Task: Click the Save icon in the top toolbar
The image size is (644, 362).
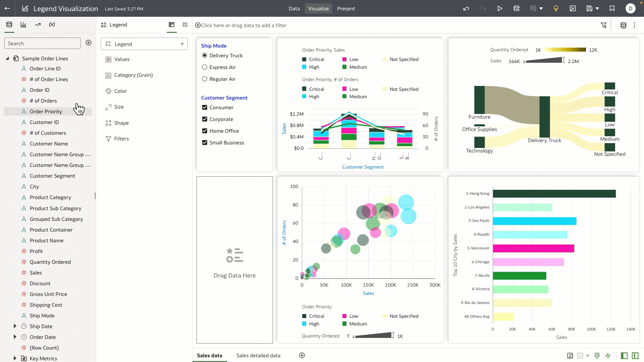Action: (x=589, y=8)
